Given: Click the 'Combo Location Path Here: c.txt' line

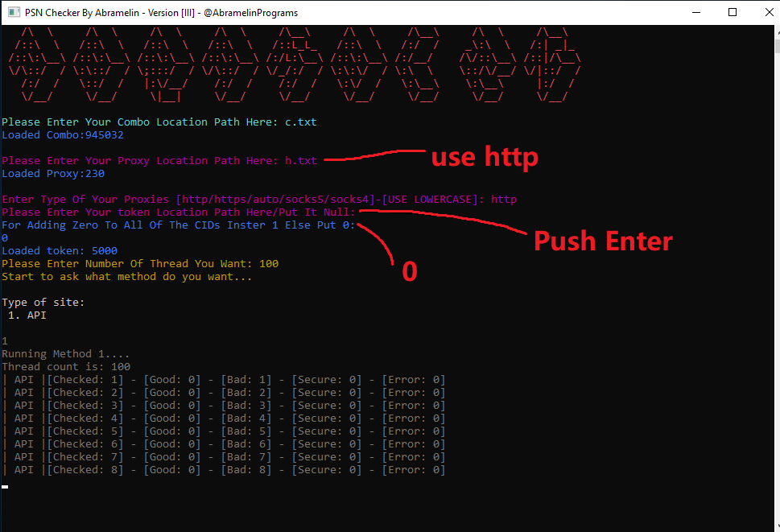Looking at the screenshot, I should point(159,122).
